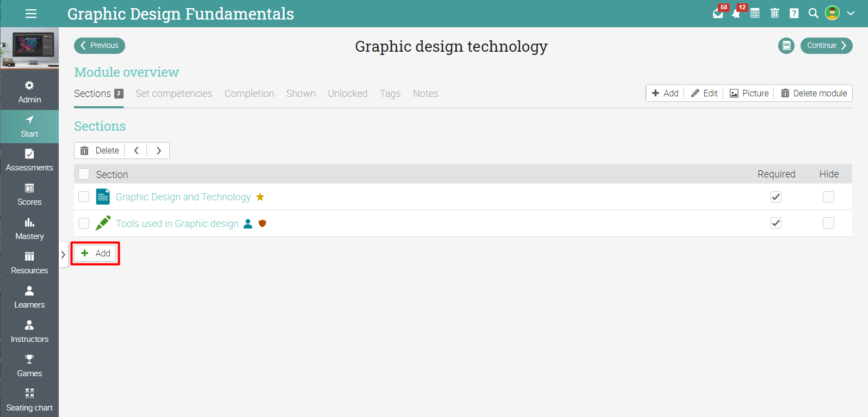Open the module notebook icon beside Continue

(786, 46)
